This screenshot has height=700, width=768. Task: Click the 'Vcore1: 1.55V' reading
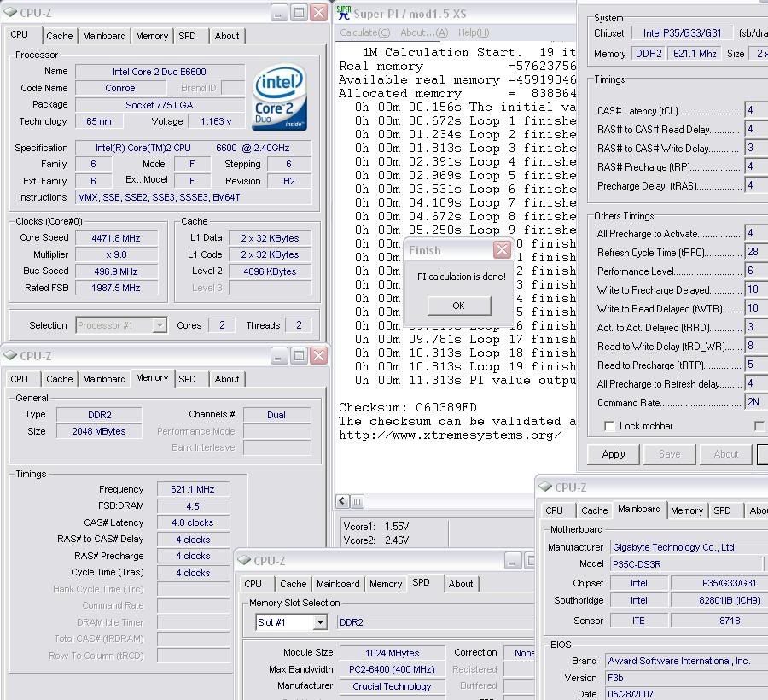tap(376, 527)
